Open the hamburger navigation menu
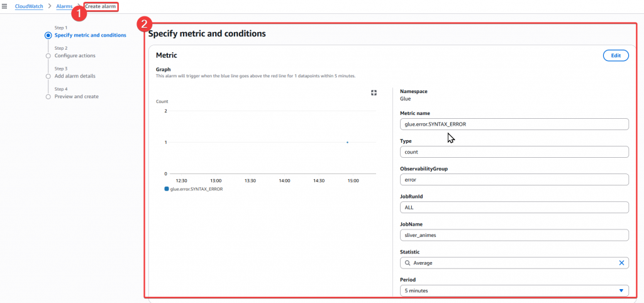 5,6
